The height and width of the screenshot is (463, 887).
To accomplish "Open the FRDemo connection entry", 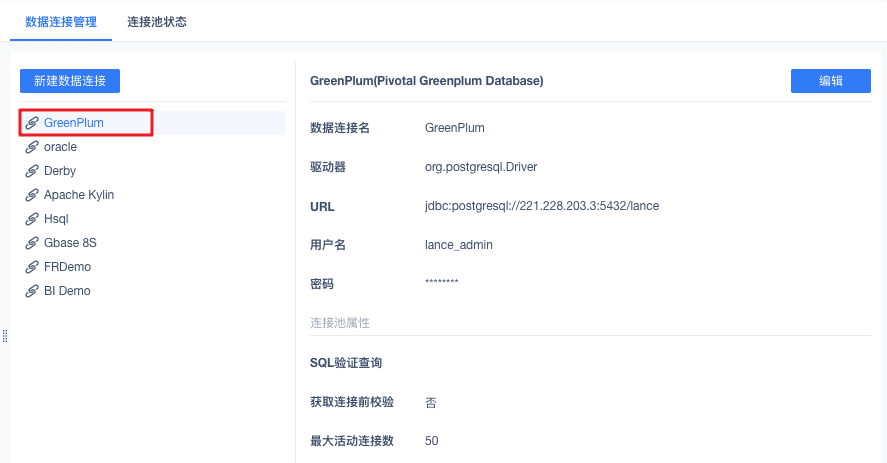I will click(x=67, y=267).
